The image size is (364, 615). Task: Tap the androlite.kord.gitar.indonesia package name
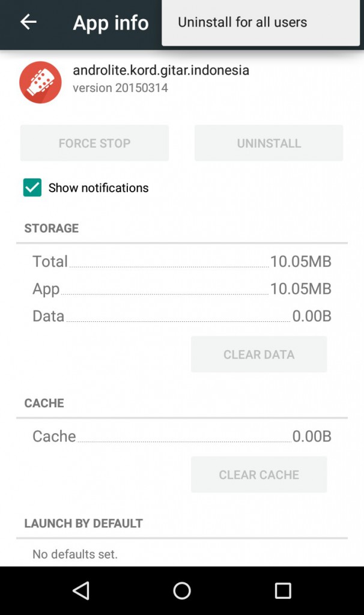tap(161, 70)
